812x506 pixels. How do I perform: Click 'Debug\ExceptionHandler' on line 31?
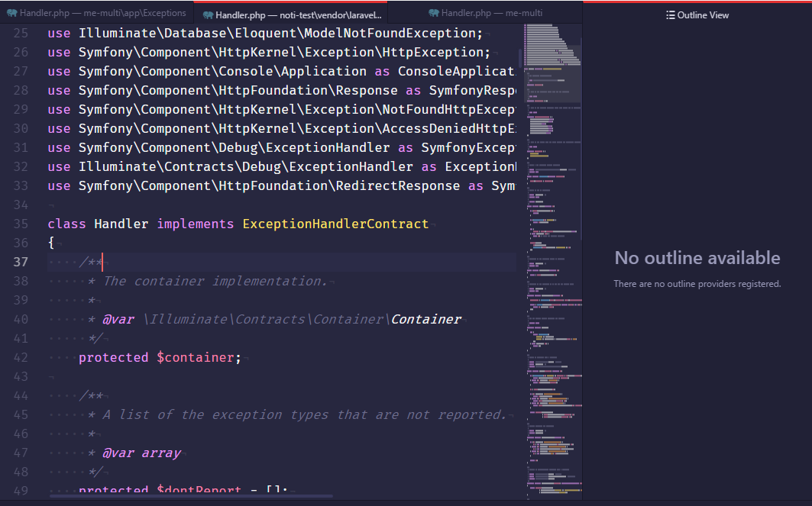[x=304, y=148]
